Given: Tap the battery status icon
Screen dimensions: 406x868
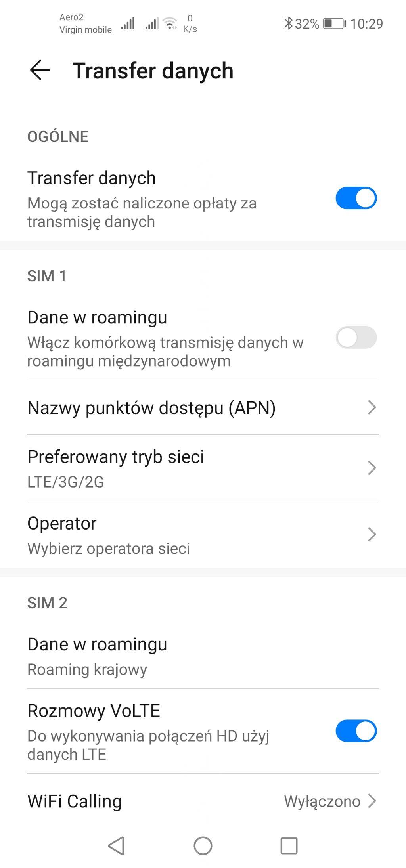Looking at the screenshot, I should click(x=334, y=23).
